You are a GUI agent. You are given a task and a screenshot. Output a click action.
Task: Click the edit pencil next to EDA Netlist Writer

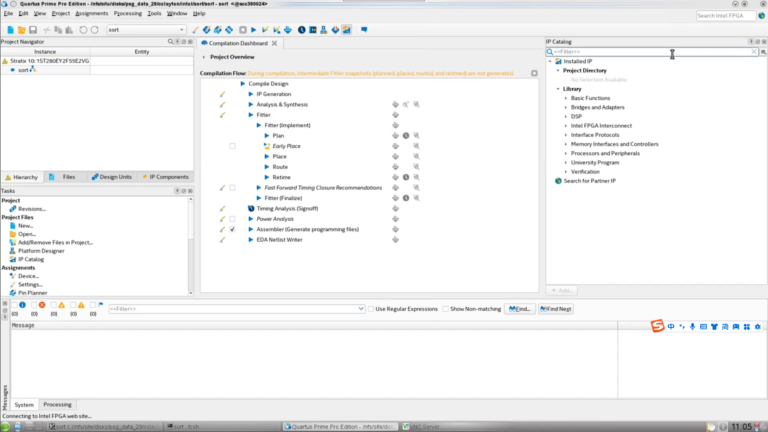pos(222,240)
